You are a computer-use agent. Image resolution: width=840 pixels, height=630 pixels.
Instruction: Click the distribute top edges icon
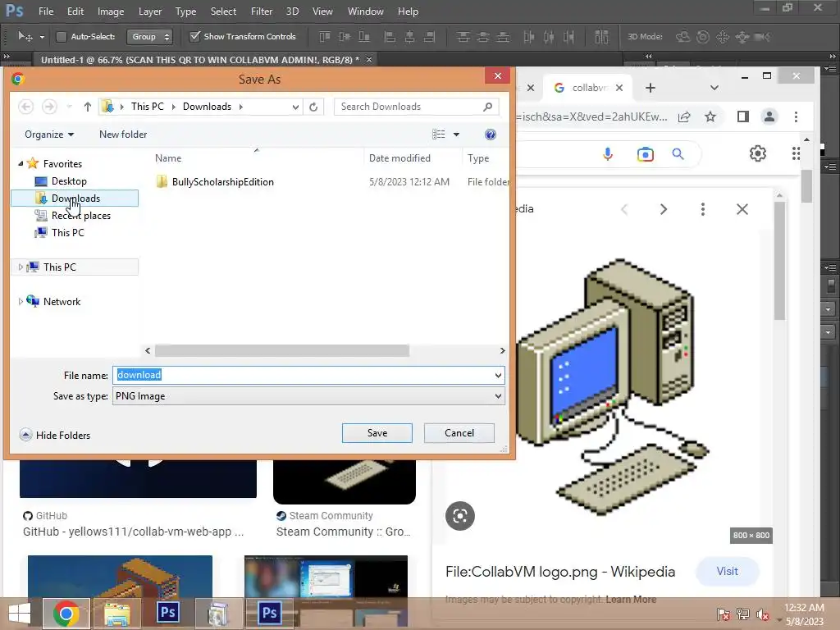463,36
